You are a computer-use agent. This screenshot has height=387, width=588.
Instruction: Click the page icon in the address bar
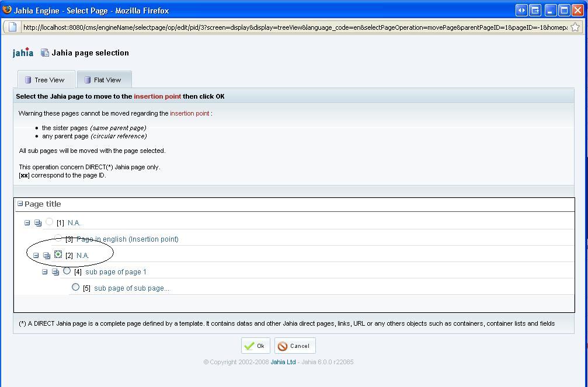[x=13, y=27]
